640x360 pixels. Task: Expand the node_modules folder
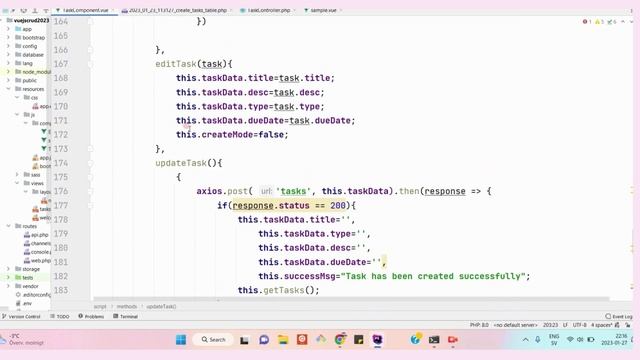click(x=8, y=72)
